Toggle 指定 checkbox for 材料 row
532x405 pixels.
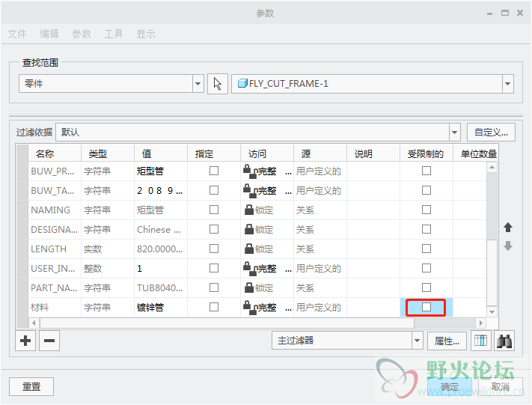coord(214,307)
